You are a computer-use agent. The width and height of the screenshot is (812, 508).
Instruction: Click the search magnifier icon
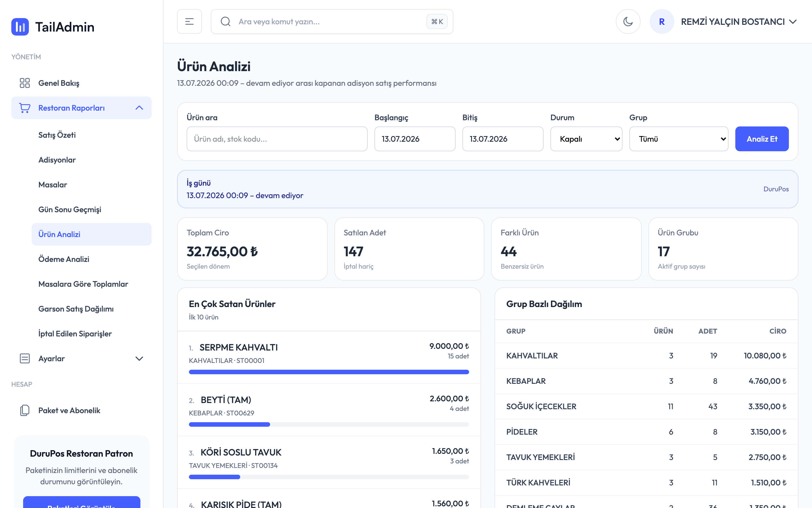[x=226, y=21]
